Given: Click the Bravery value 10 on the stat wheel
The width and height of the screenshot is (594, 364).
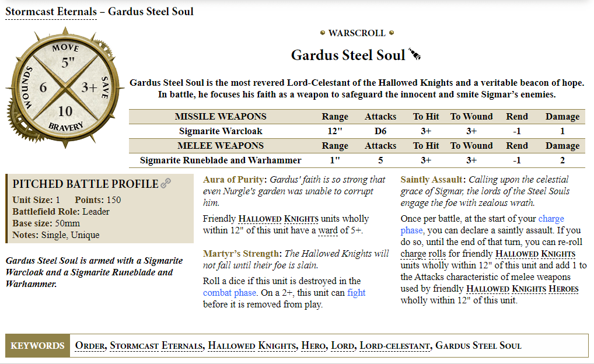Looking at the screenshot, I should coord(65,111).
